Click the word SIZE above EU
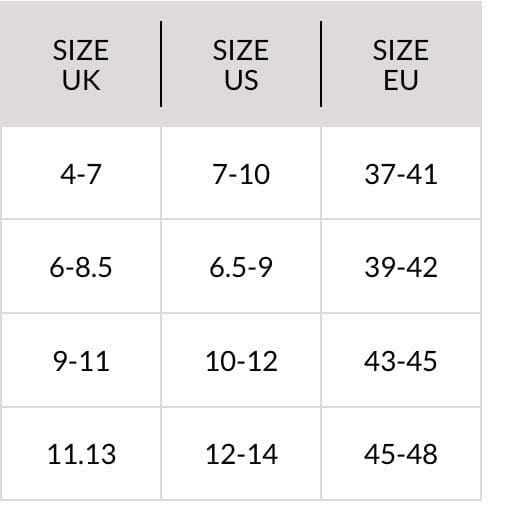 (x=401, y=50)
